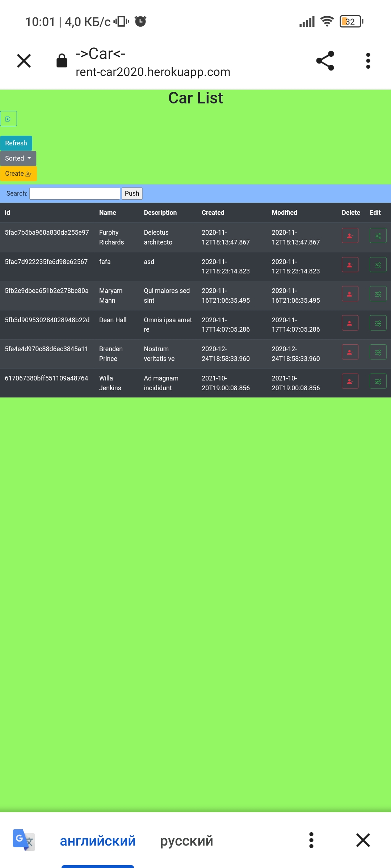Viewport: 391px width, 868px height.
Task: Click the Created column header
Action: 213,213
